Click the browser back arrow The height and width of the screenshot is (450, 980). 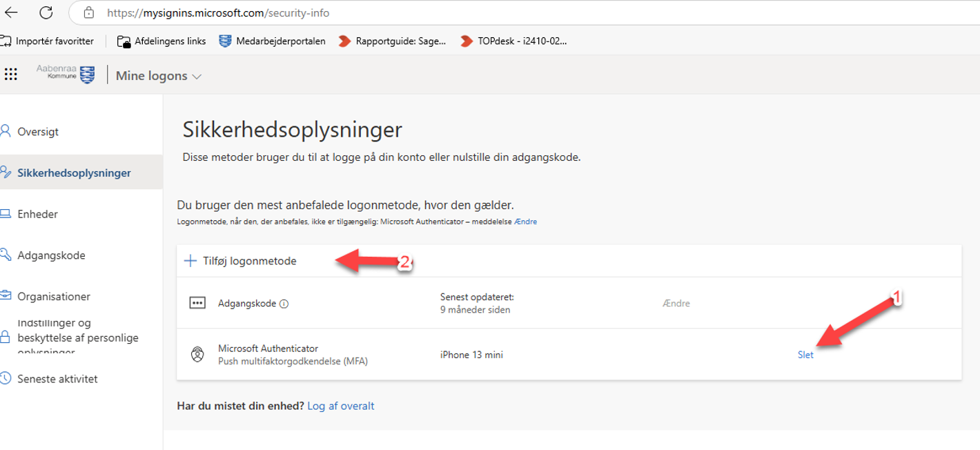click(x=12, y=12)
